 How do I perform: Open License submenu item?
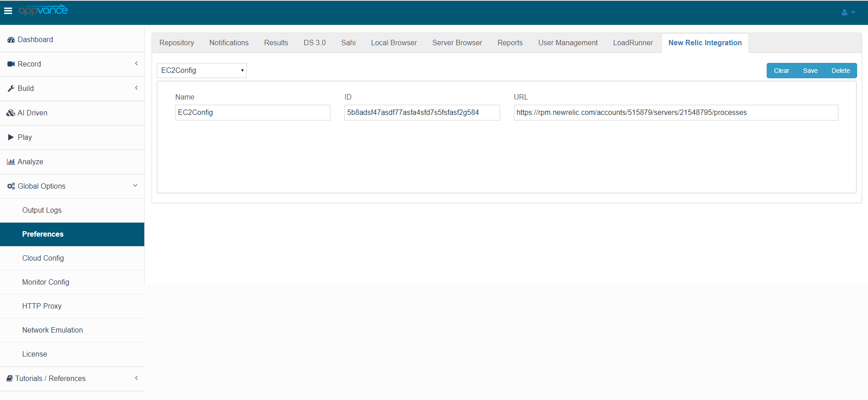click(72, 354)
